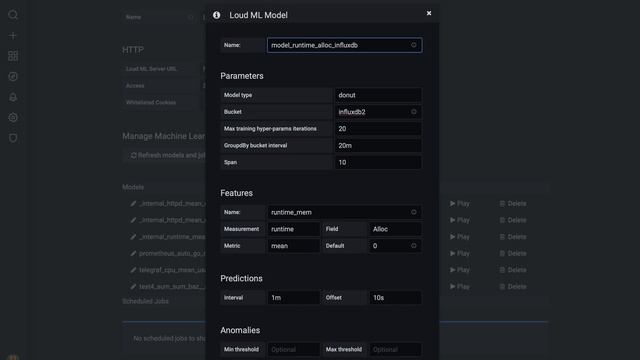Click the Anomalies section heading

[240, 330]
